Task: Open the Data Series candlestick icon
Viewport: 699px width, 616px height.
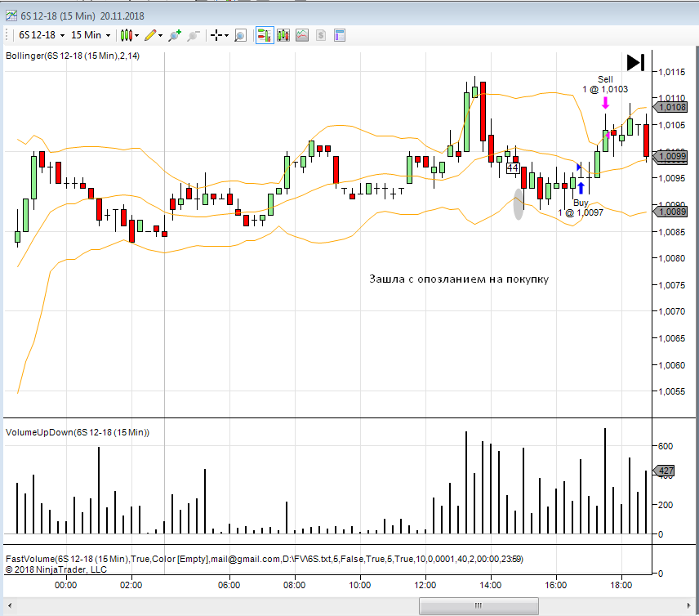Action: (x=283, y=35)
